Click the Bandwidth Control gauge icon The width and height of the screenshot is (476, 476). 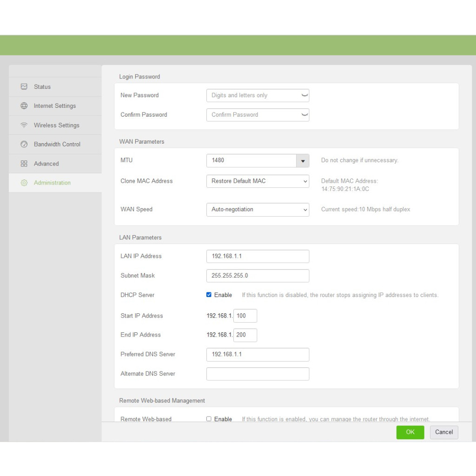coord(24,145)
